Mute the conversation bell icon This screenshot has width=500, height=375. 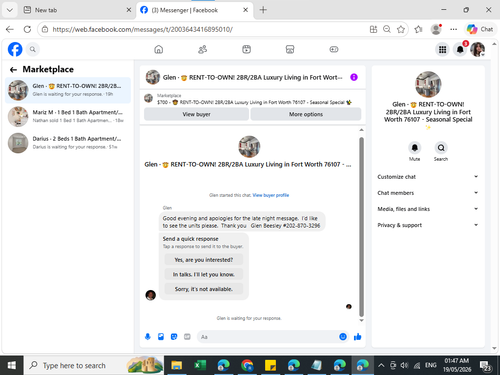pyautogui.click(x=414, y=148)
